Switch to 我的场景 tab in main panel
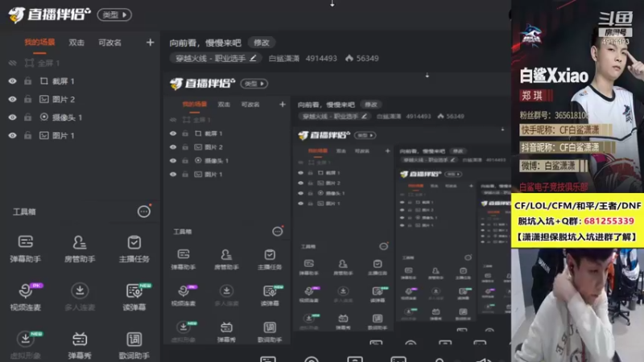This screenshot has height=362, width=644. [x=39, y=43]
